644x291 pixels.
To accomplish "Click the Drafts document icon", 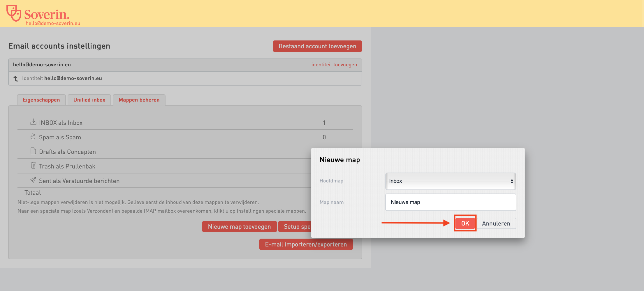I will tap(33, 151).
